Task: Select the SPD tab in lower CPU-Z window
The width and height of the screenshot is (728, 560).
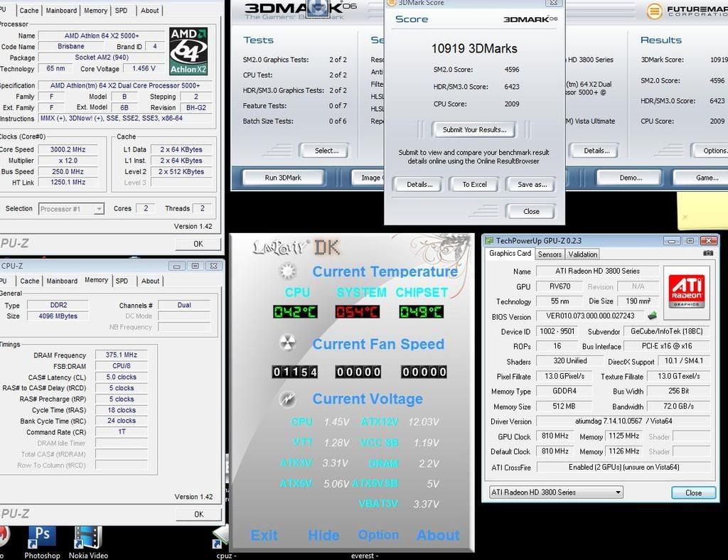Action: 122,281
